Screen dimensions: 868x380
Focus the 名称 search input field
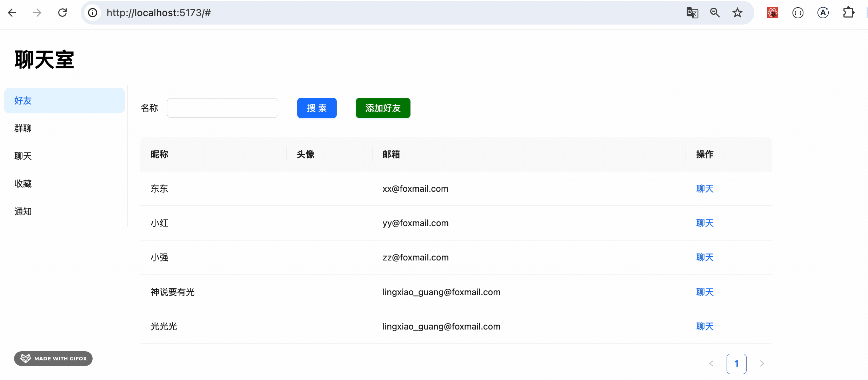coord(222,108)
